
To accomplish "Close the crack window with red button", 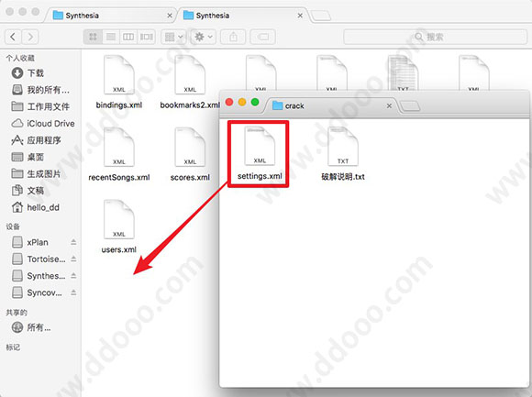I will pos(229,102).
